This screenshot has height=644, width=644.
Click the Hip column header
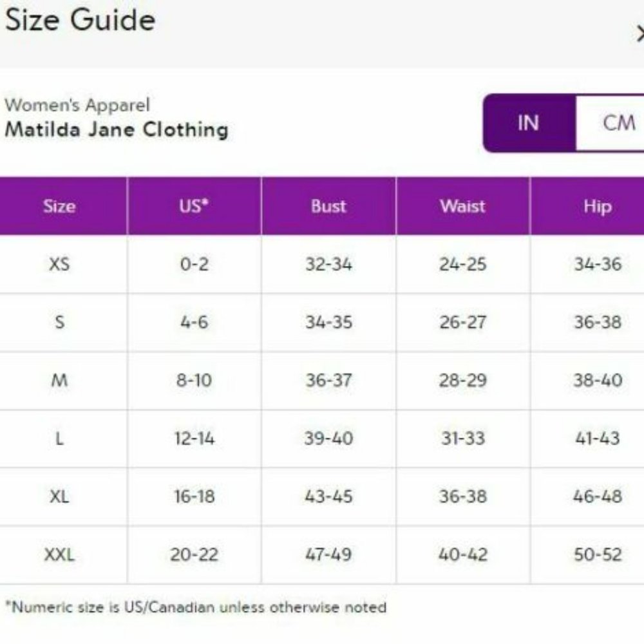point(598,206)
